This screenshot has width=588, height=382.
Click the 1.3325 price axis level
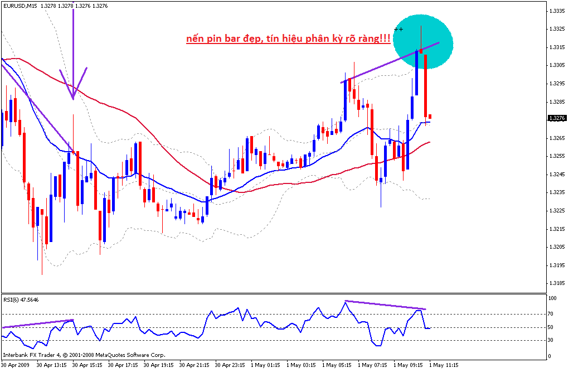pyautogui.click(x=557, y=29)
